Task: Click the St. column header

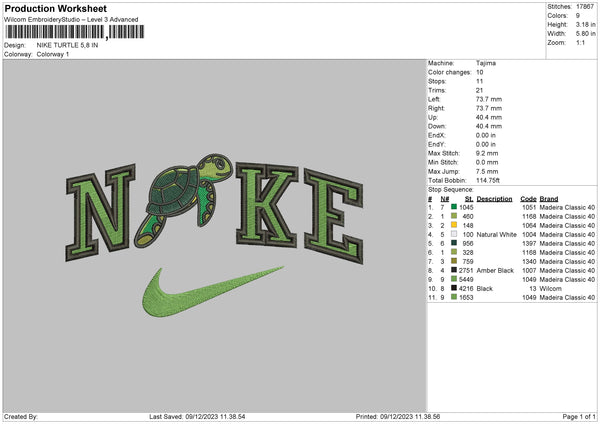Action: click(x=469, y=199)
